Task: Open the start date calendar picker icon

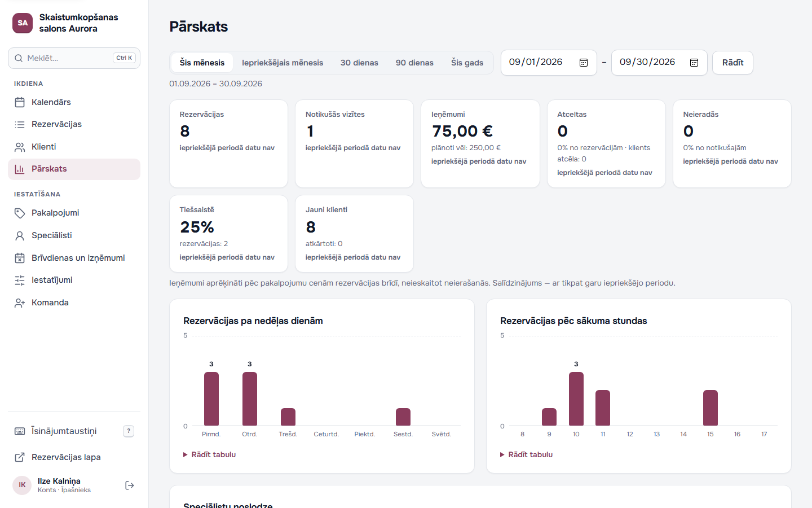Action: [584, 63]
